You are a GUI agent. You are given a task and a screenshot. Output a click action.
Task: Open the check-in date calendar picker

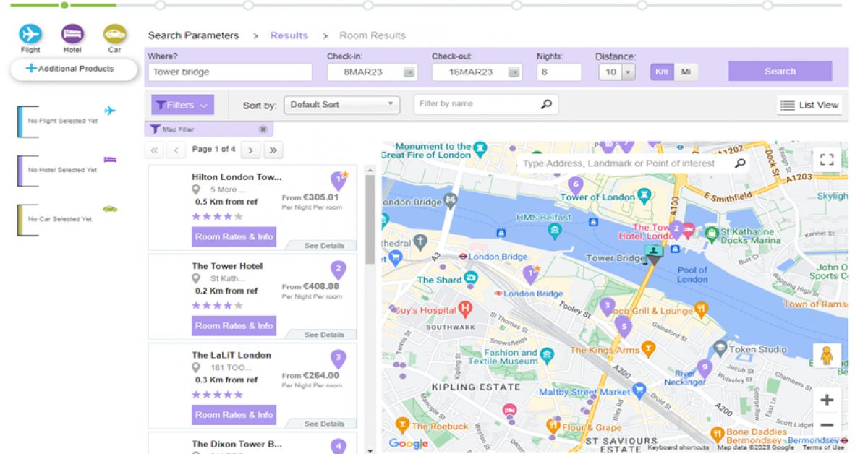[x=409, y=72]
